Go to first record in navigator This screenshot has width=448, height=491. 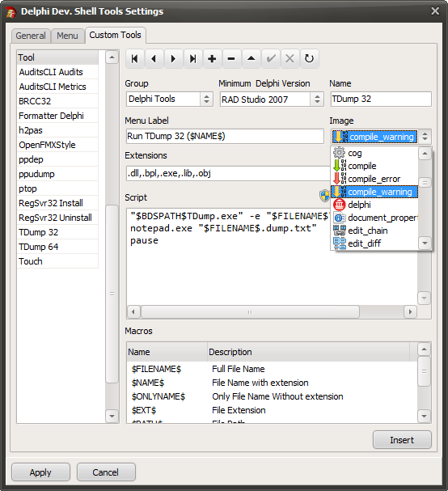coord(135,58)
